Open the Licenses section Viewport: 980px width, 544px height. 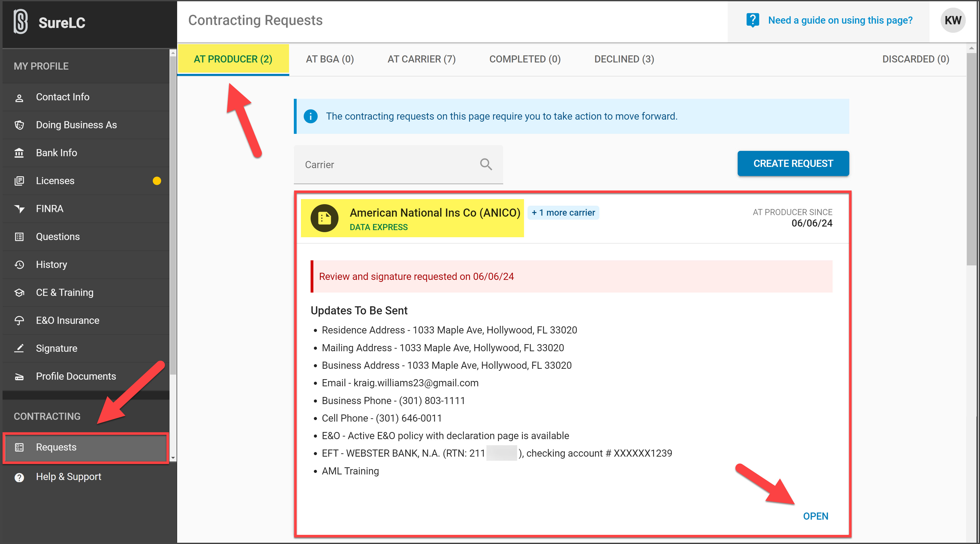click(x=86, y=181)
